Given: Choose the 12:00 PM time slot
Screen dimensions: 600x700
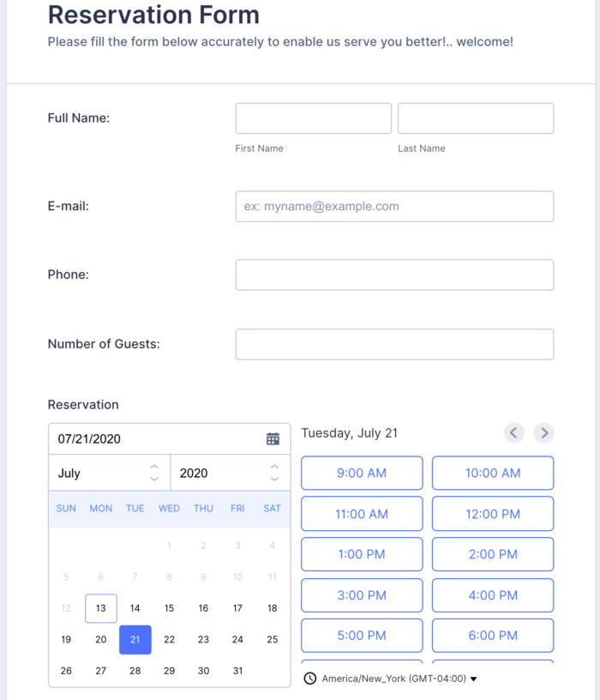Looking at the screenshot, I should coord(493,514).
